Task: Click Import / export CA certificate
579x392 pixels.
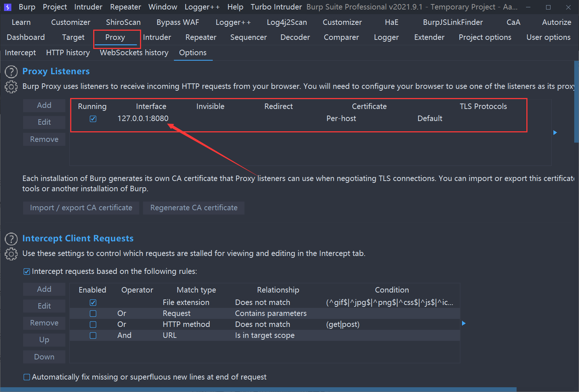Action: (x=81, y=208)
